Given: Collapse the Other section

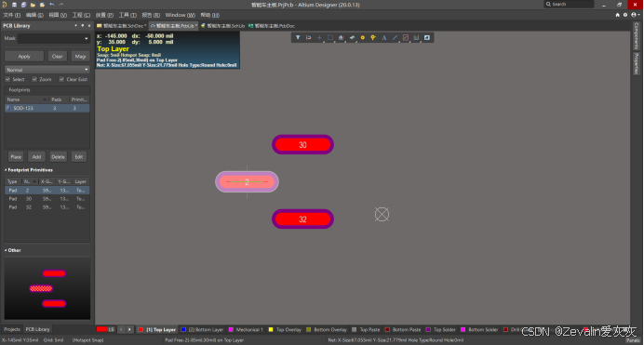Looking at the screenshot, I should click(x=6, y=250).
